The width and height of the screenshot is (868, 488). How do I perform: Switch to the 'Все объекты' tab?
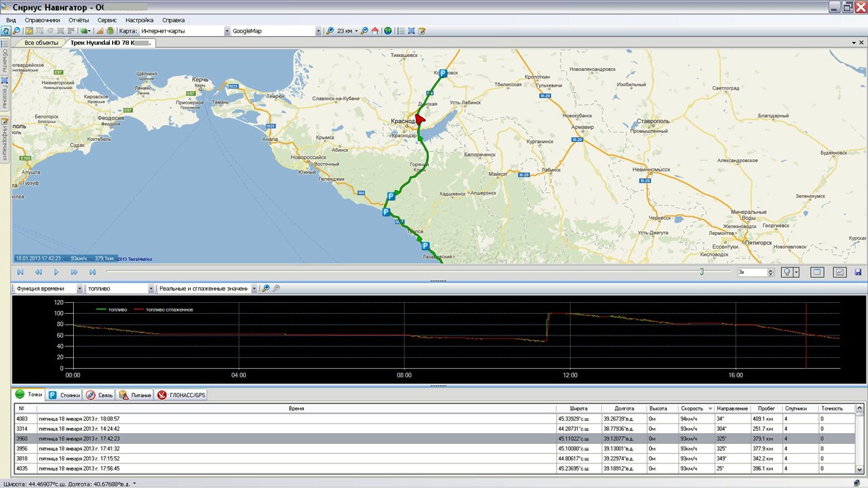point(41,43)
